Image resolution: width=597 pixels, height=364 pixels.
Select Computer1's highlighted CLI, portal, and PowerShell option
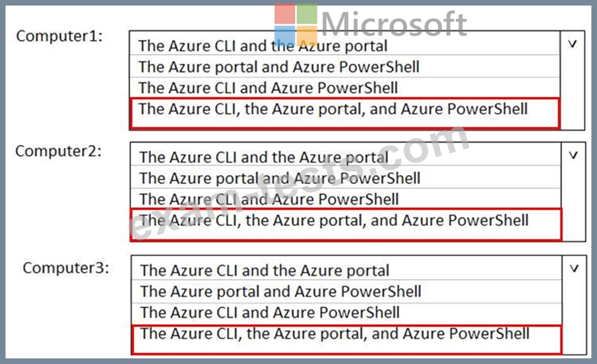tap(333, 110)
